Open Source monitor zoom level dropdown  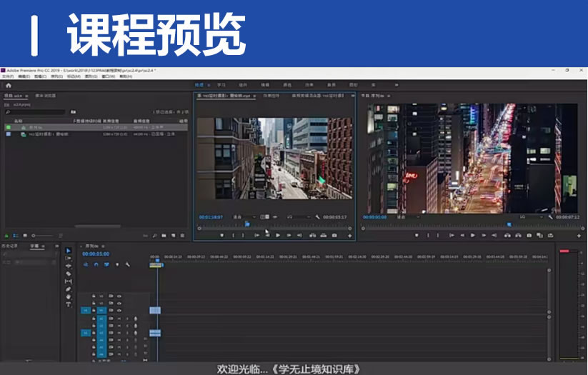tap(244, 217)
